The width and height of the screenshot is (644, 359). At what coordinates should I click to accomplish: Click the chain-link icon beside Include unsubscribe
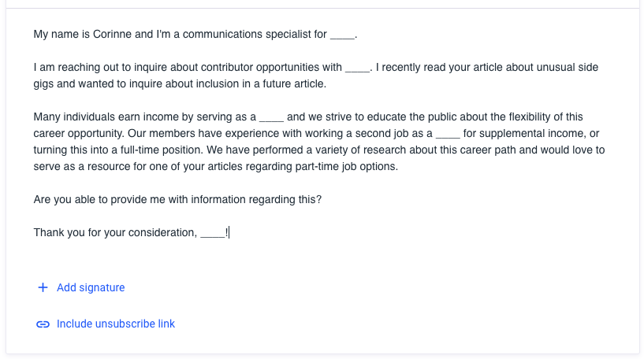[x=43, y=324]
